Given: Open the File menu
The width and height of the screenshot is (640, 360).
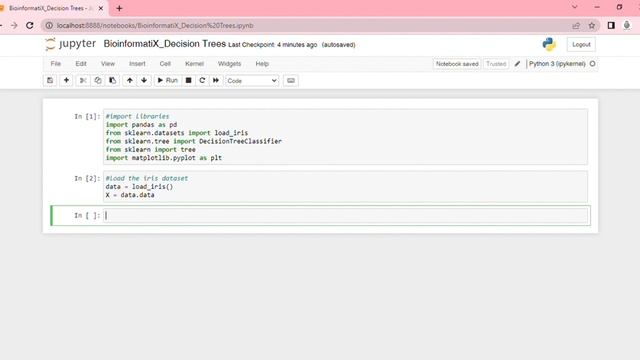Looking at the screenshot, I should [56, 64].
